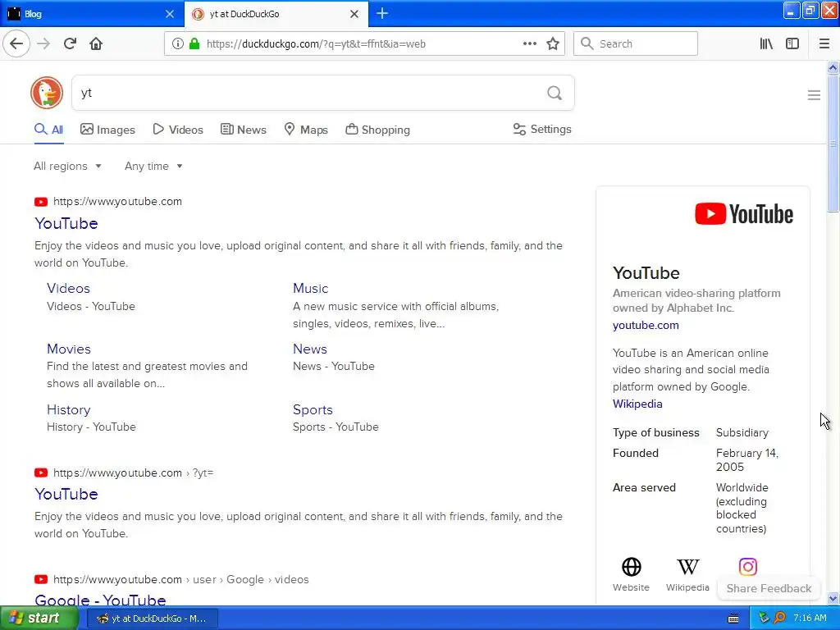This screenshot has height=630, width=840.
Task: Open the History sitelink
Action: click(69, 410)
